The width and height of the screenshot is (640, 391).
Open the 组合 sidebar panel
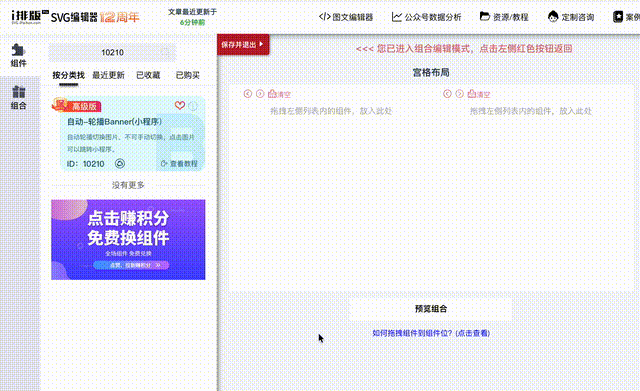click(18, 98)
